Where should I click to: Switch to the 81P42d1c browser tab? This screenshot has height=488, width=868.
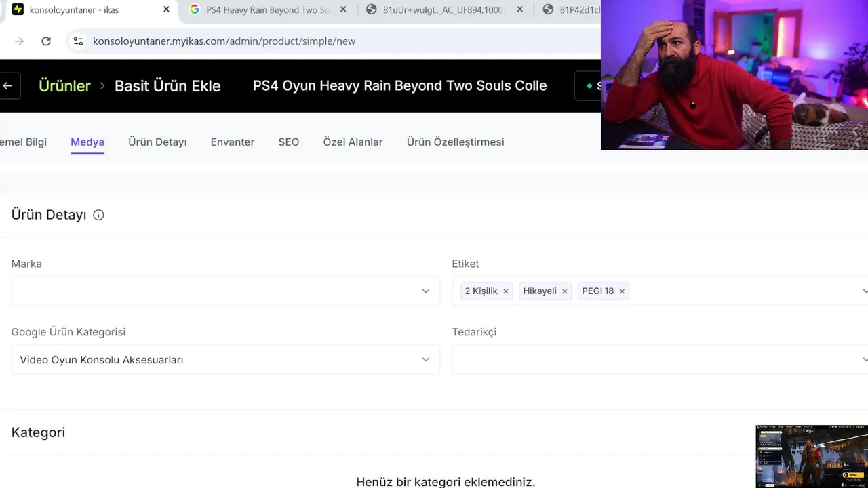[571, 9]
